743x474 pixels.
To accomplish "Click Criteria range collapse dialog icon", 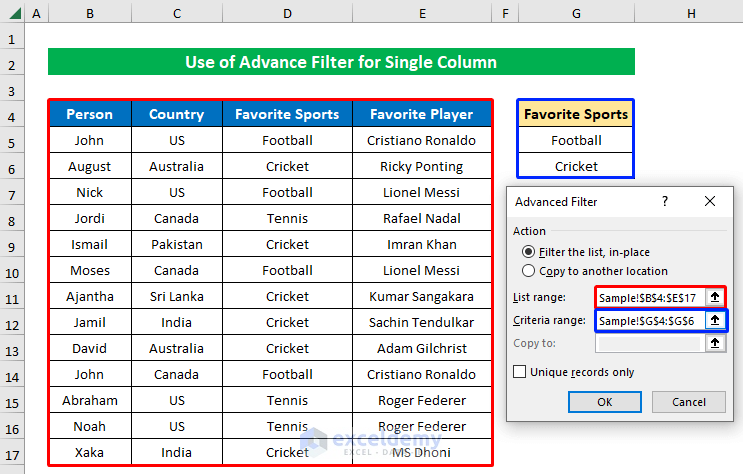I will (714, 320).
